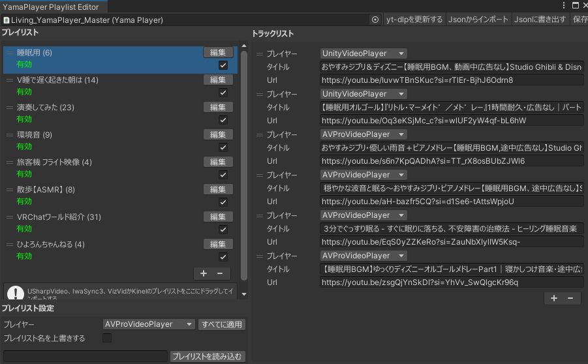Click the playlist list vertical scrollbar
Screen dimensions: 588x364
coord(244,165)
